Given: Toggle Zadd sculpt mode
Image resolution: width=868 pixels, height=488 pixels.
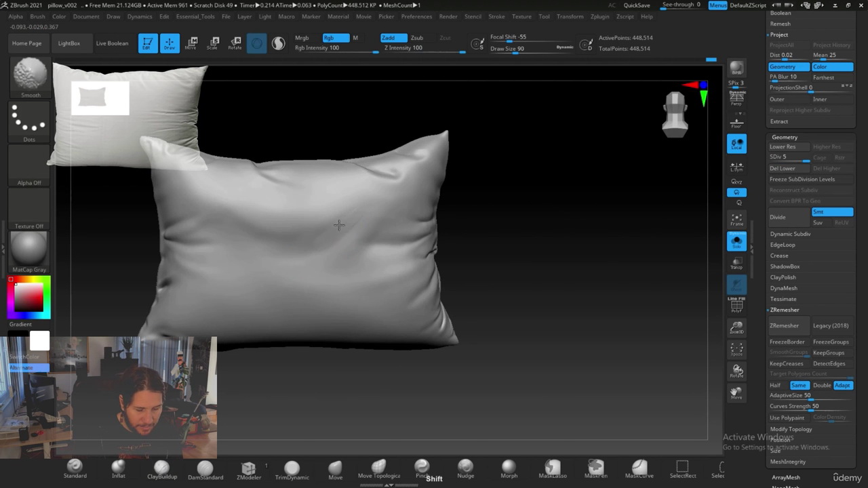Looking at the screenshot, I should (x=393, y=38).
